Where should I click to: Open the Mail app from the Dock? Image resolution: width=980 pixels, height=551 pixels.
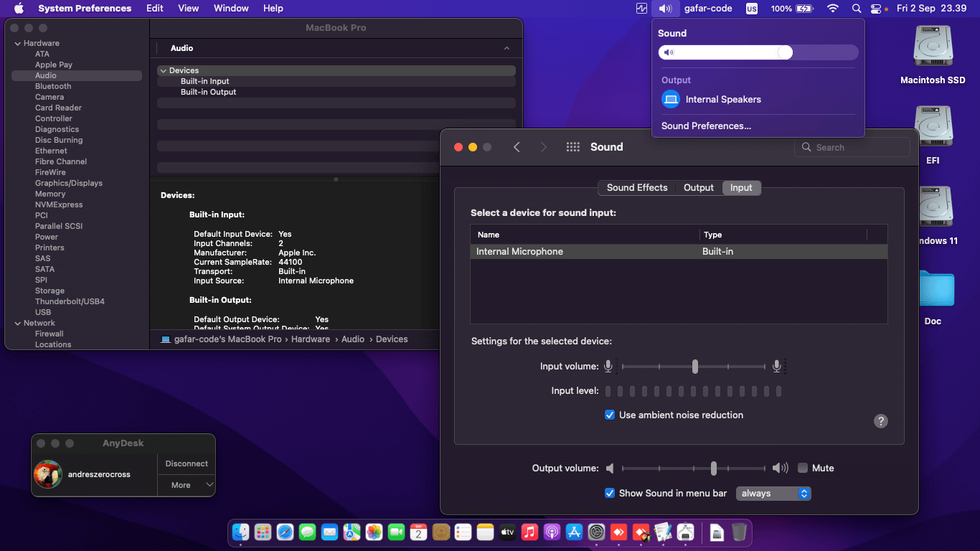point(329,532)
